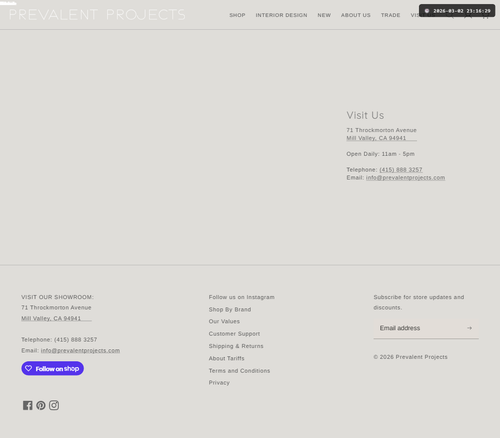This screenshot has height=438, width=500.
Task: Open the Instagram icon in footer
Action: 54,405
